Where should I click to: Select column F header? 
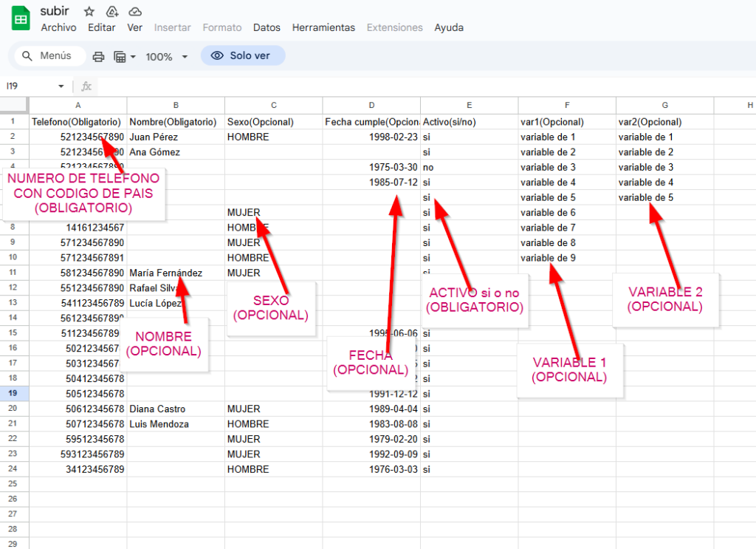pyautogui.click(x=567, y=106)
